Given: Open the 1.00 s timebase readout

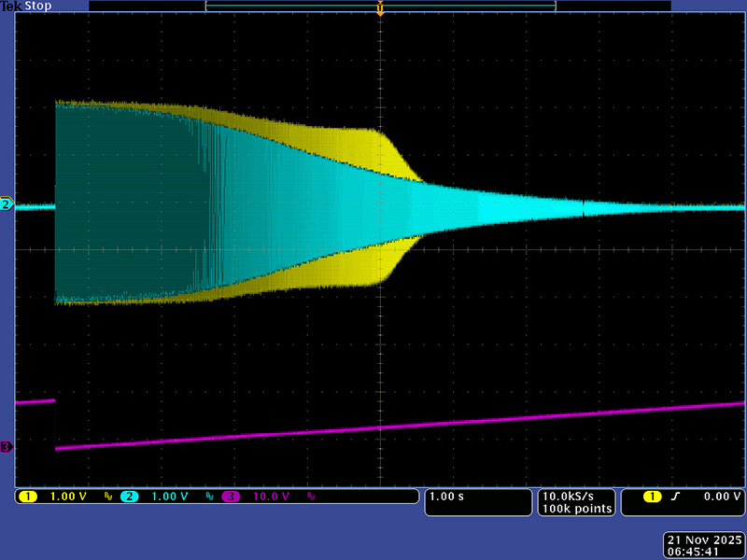Looking at the screenshot, I should click(x=446, y=497).
